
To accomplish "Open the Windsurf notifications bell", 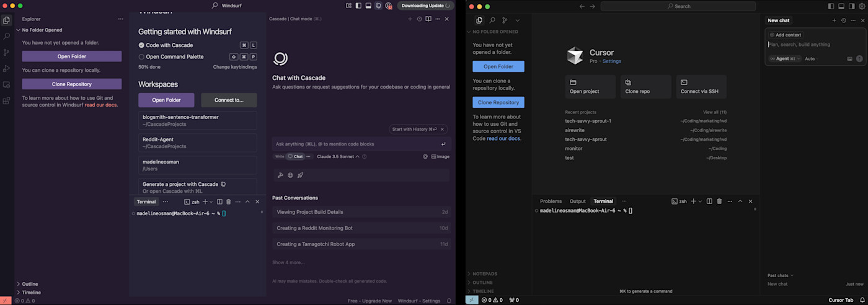I will pos(449,301).
